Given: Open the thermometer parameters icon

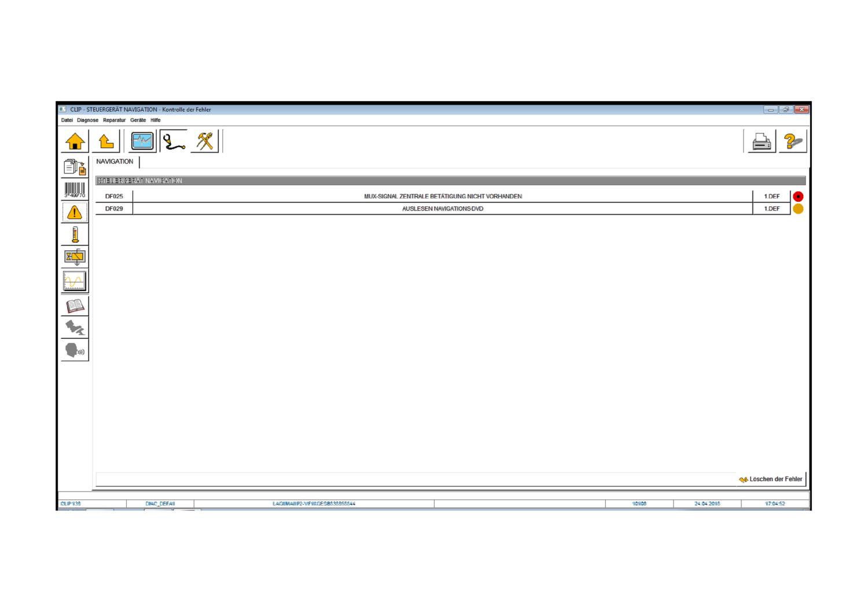Looking at the screenshot, I should tap(75, 235).
